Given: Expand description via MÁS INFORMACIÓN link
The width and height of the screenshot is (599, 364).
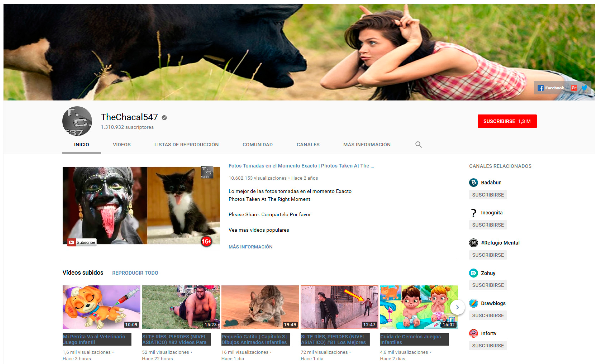Looking at the screenshot, I should [250, 247].
